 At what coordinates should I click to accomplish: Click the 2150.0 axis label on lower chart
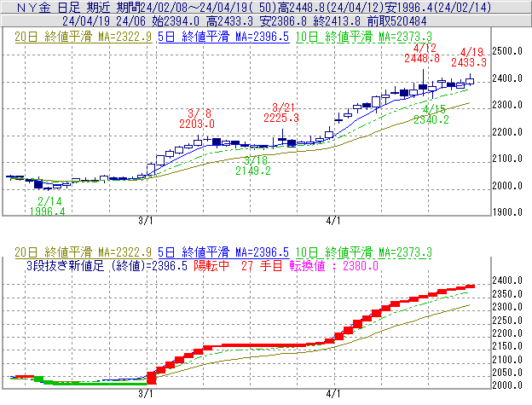point(507,346)
